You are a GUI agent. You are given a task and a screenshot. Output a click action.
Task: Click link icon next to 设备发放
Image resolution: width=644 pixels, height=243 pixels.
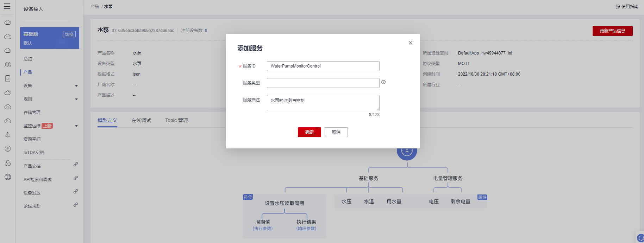[x=76, y=191]
